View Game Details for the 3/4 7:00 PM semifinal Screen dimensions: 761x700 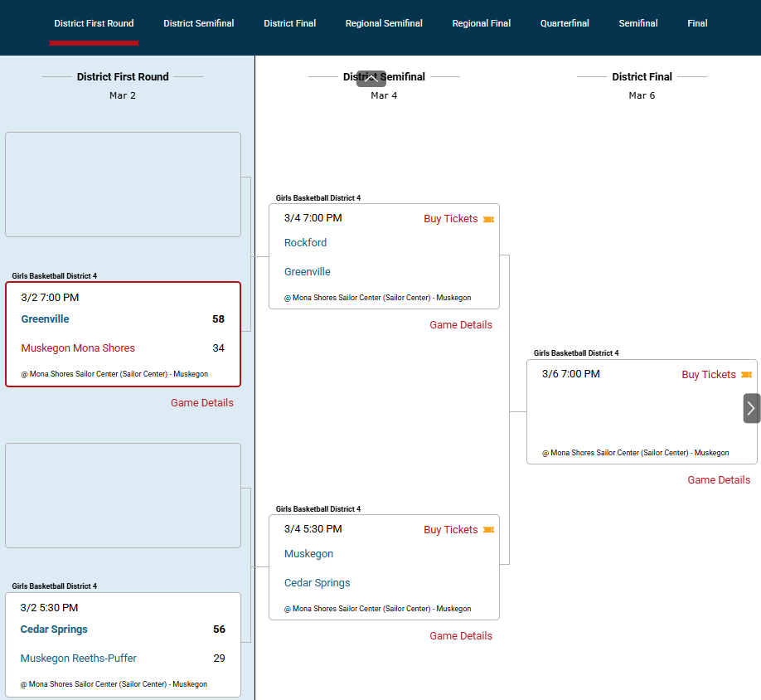[460, 325]
